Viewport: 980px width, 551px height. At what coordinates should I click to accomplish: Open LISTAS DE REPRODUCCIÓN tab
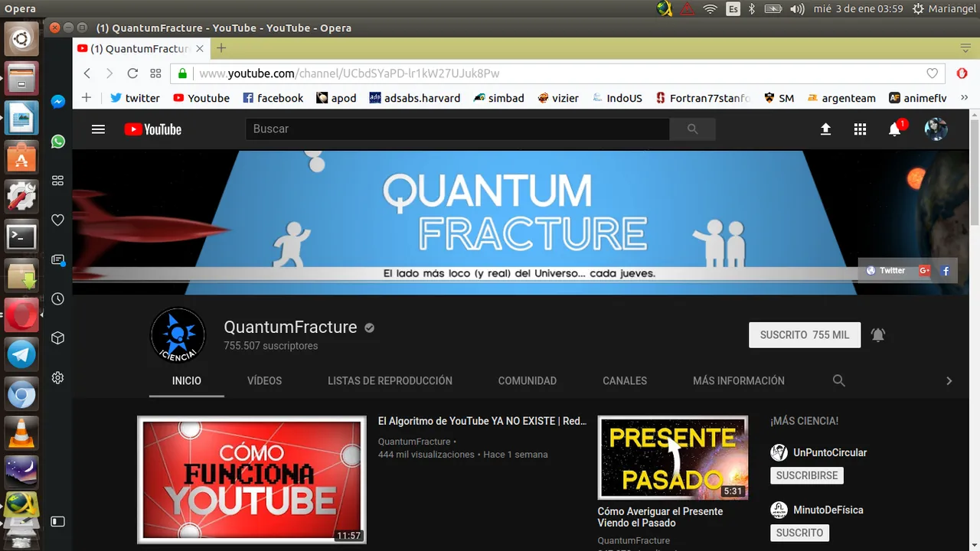click(390, 380)
